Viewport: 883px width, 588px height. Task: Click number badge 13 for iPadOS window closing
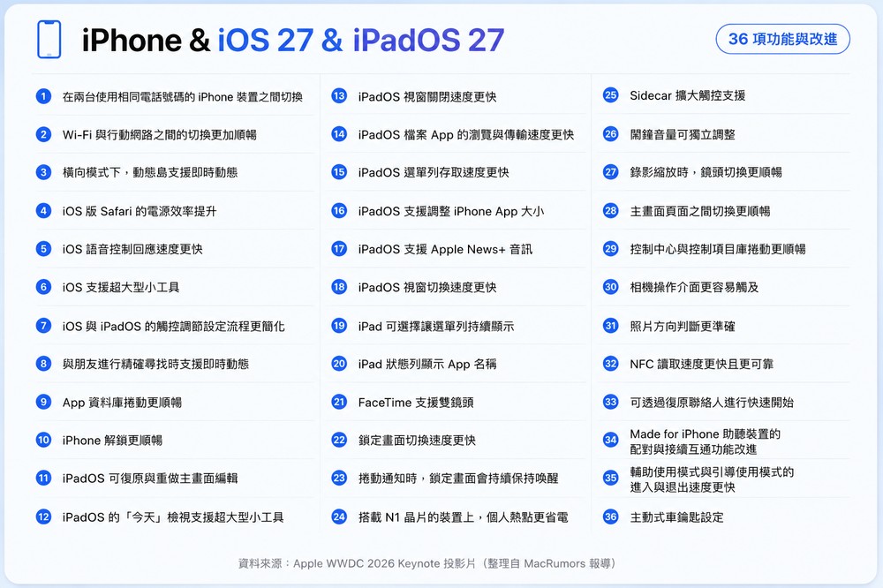tap(339, 95)
